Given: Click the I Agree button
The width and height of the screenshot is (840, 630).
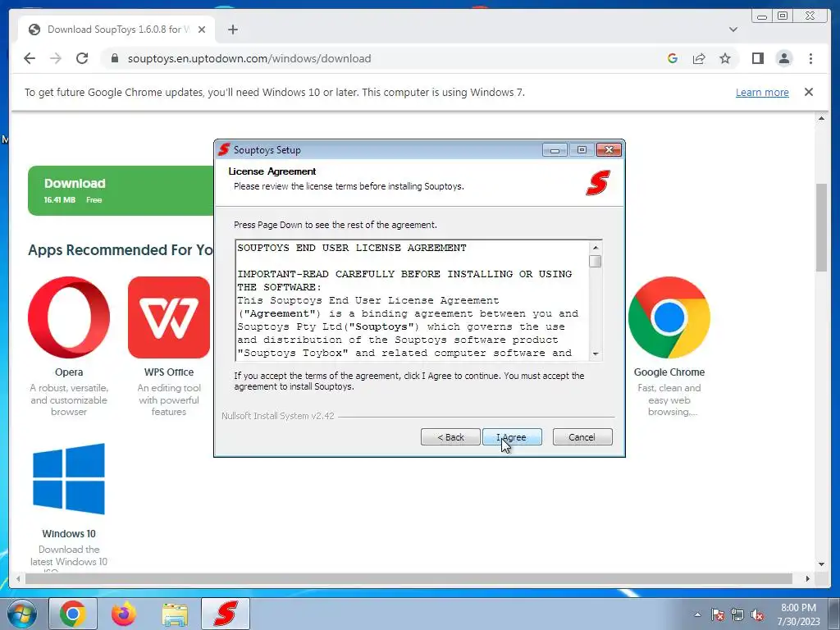Looking at the screenshot, I should [512, 437].
